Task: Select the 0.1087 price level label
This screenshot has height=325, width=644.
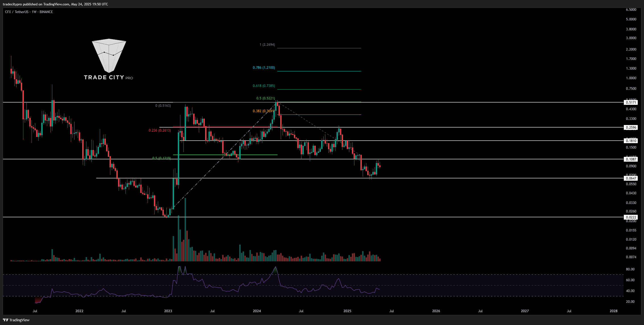Action: point(631,159)
